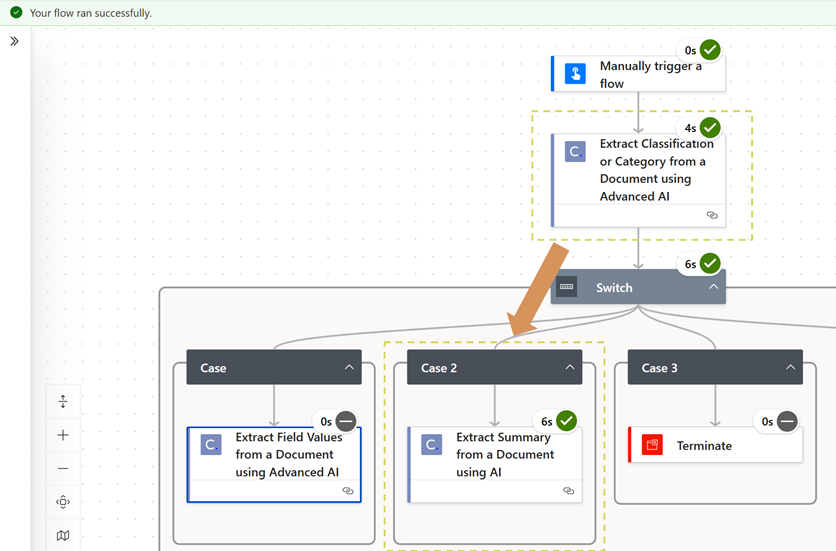Collapse the Case 3 branch
Screen dimensions: 836x551
790,368
